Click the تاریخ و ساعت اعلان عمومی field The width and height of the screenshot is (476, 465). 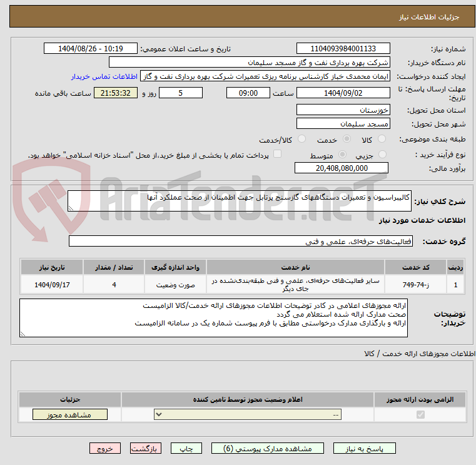(x=91, y=49)
